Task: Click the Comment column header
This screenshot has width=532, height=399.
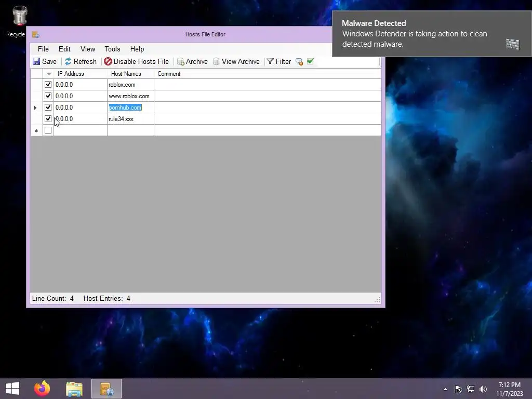Action: point(268,74)
